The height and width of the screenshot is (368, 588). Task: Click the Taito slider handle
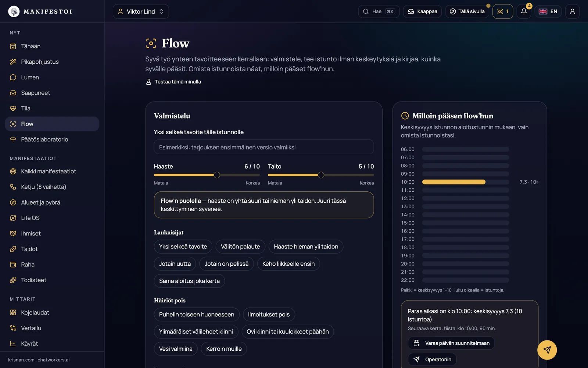321,175
